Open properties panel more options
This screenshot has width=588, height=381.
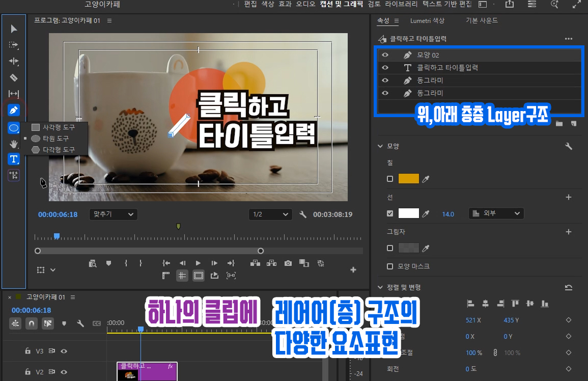pyautogui.click(x=569, y=39)
